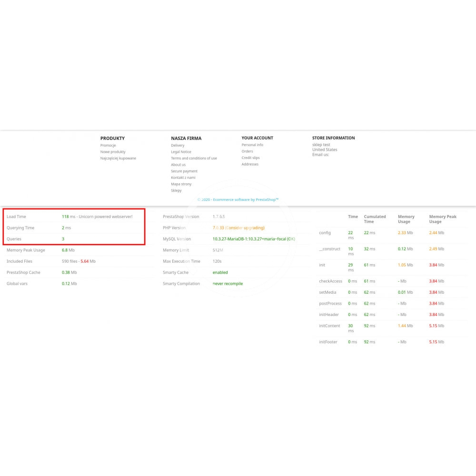Image resolution: width=476 pixels, height=476 pixels.
Task: Click Kontakt z nami link
Action: point(183,178)
